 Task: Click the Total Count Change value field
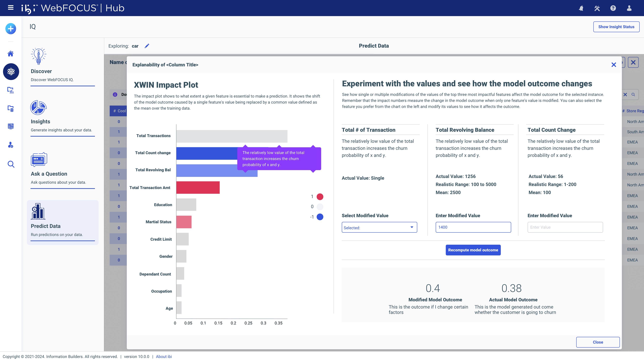[565, 227]
